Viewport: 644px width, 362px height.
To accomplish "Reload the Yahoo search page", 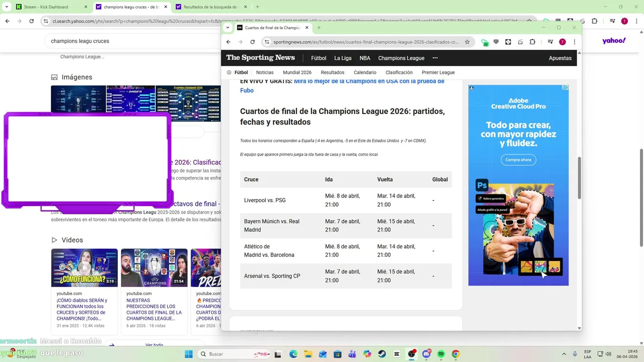I will click(31, 21).
